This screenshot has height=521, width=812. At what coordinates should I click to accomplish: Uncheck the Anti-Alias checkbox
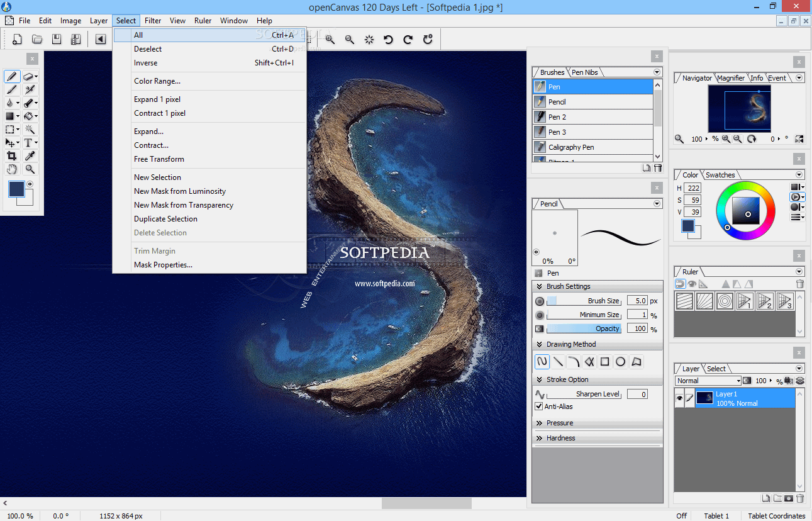click(539, 406)
